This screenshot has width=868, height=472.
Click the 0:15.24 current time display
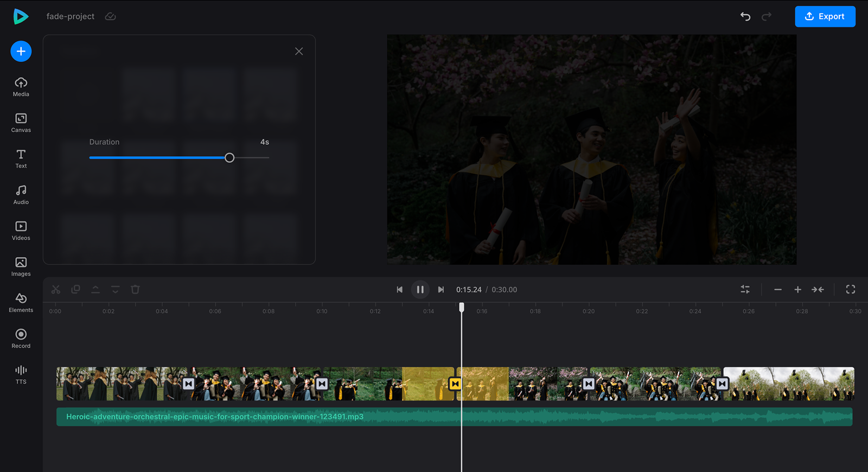469,290
